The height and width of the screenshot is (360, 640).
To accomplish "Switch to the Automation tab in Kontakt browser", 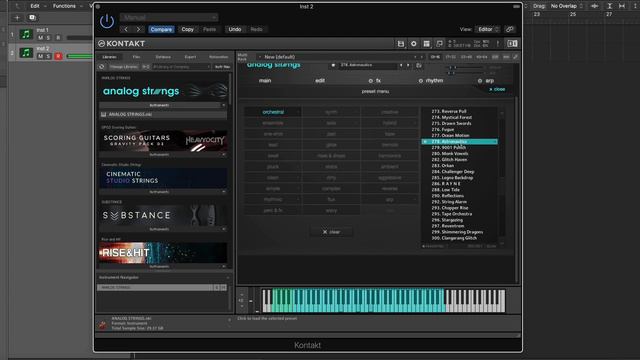I will click(218, 57).
